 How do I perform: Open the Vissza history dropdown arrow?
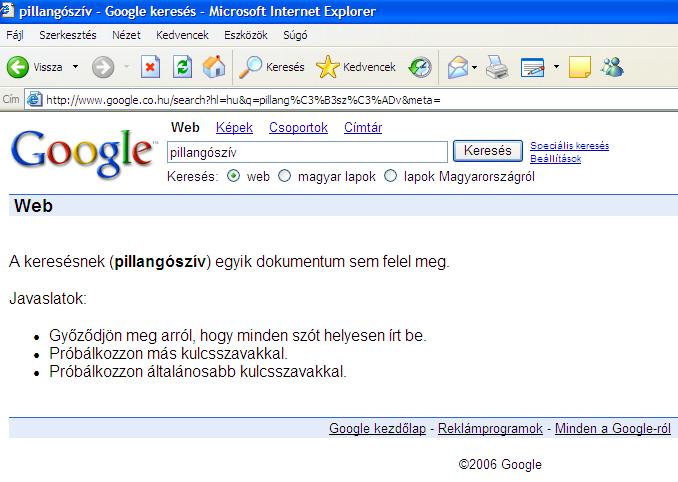pyautogui.click(x=75, y=67)
